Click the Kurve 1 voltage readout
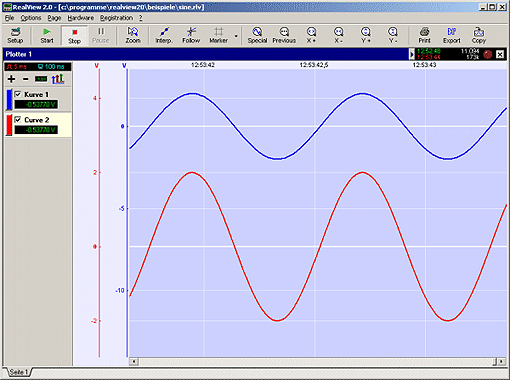Screen dimensions: 510x380 pos(36,105)
